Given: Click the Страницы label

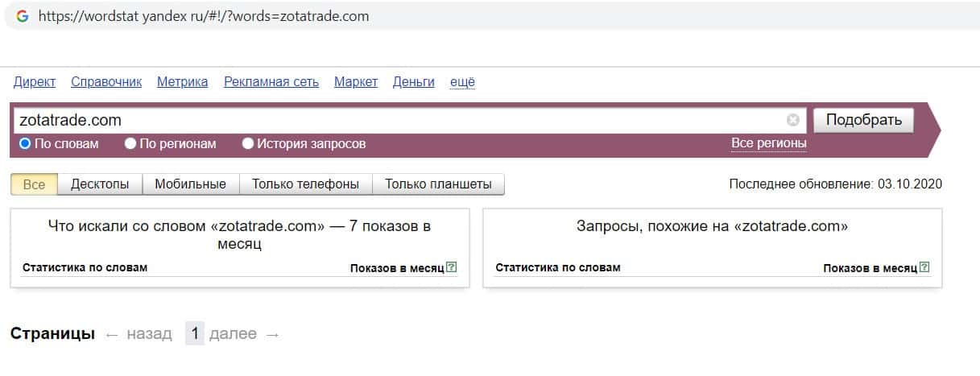Looking at the screenshot, I should (x=52, y=333).
